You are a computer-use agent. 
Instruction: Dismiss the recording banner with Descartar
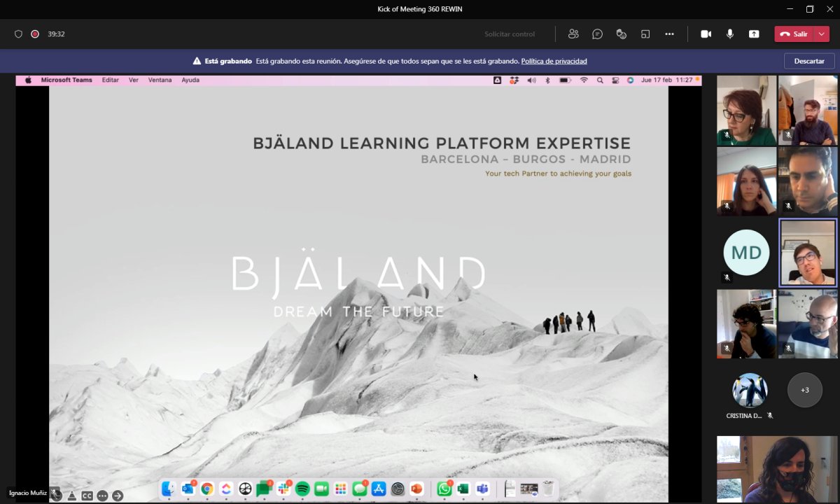[809, 61]
